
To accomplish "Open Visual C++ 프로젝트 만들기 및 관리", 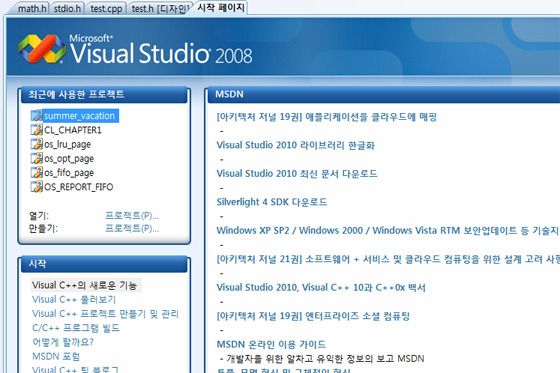I will click(x=105, y=314).
